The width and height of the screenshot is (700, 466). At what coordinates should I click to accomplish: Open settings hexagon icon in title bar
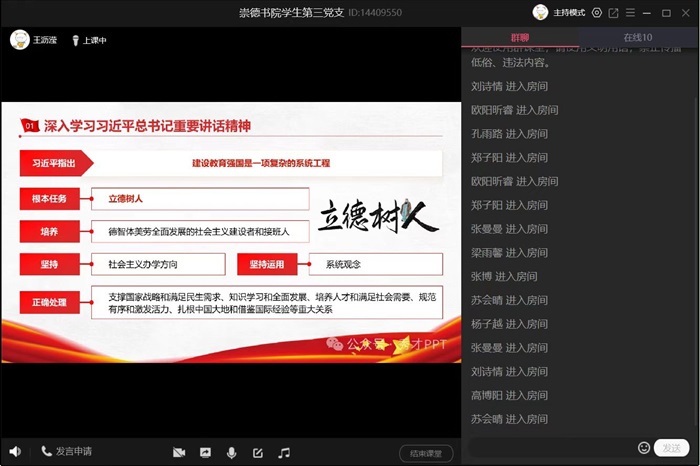597,13
